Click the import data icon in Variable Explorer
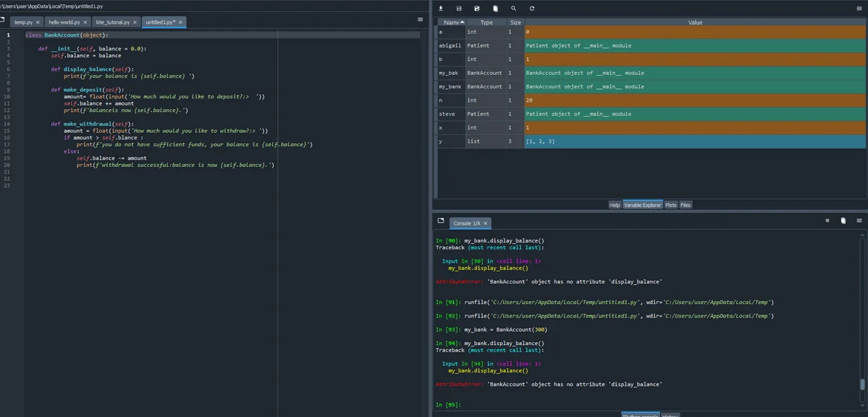Image resolution: width=868 pixels, height=417 pixels. 441,8
